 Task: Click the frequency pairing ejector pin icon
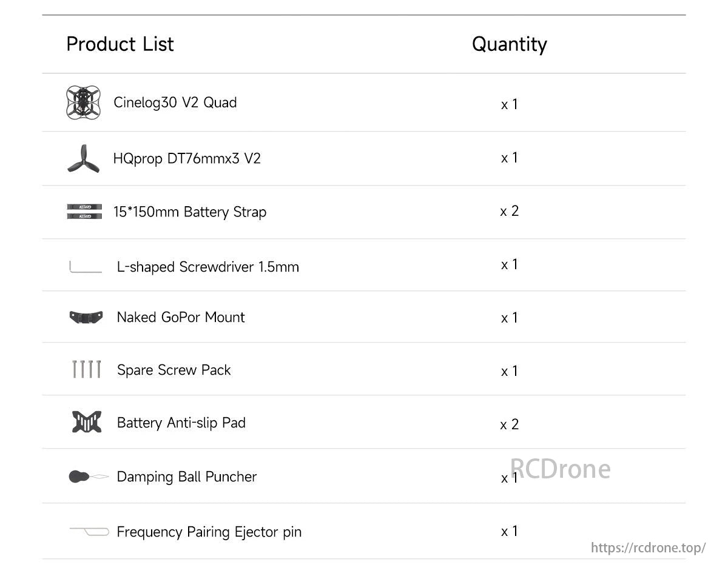pos(89,531)
